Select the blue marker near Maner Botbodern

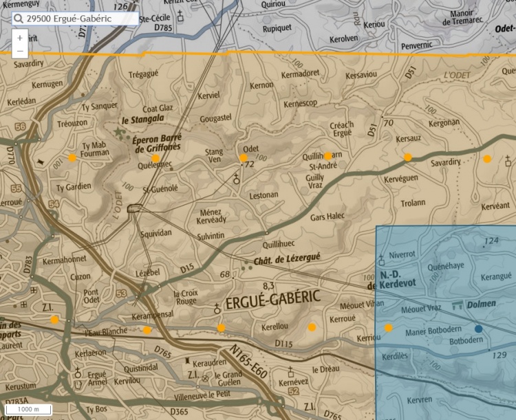coord(478,329)
